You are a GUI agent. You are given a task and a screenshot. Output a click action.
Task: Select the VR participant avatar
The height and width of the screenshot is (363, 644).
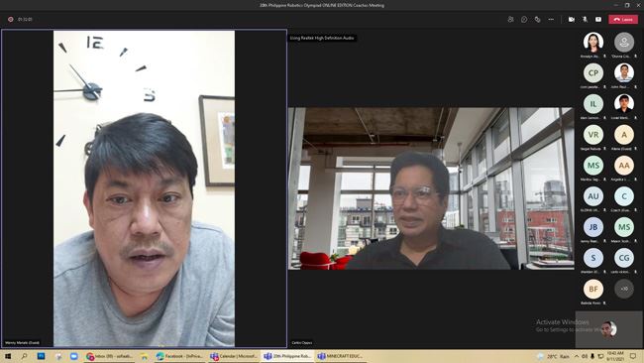(593, 135)
